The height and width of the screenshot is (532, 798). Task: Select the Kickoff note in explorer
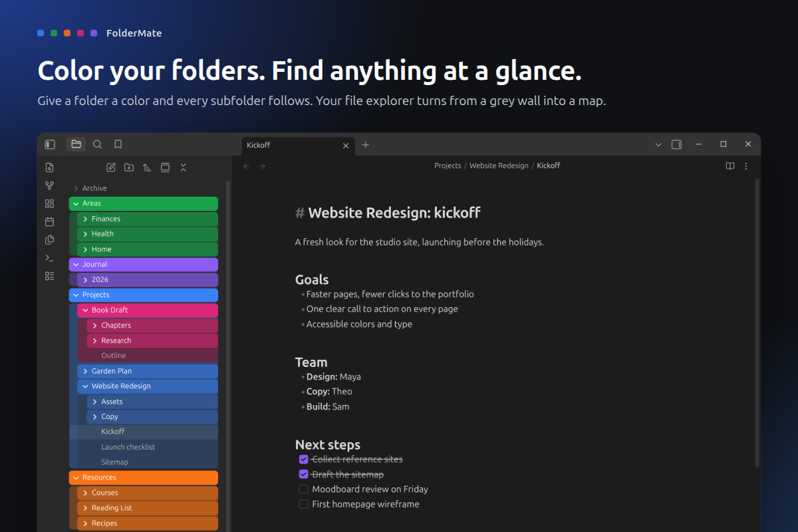click(x=144, y=432)
